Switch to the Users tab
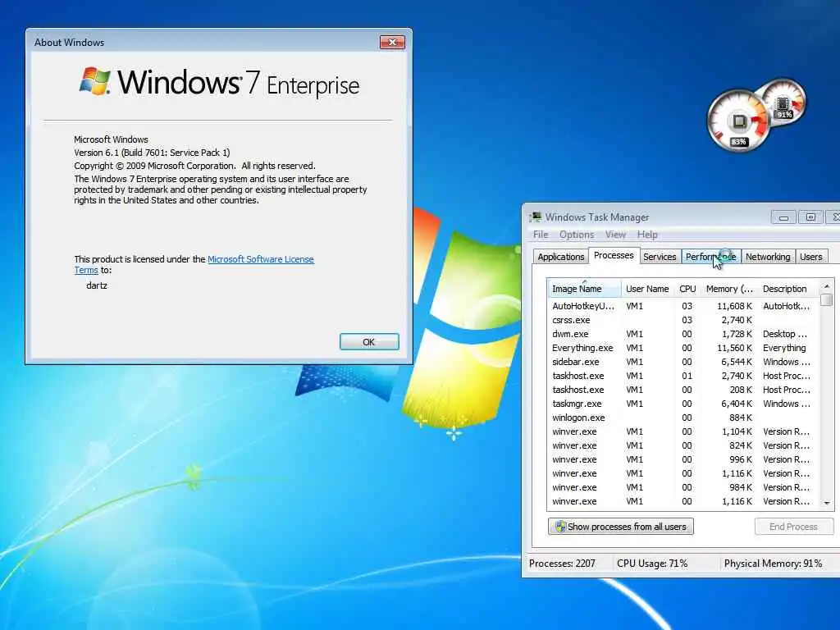This screenshot has height=630, width=840. click(x=810, y=257)
